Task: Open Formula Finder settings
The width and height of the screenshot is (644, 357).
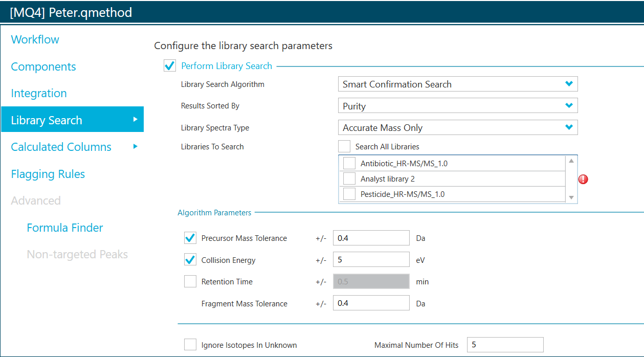Action: tap(65, 228)
